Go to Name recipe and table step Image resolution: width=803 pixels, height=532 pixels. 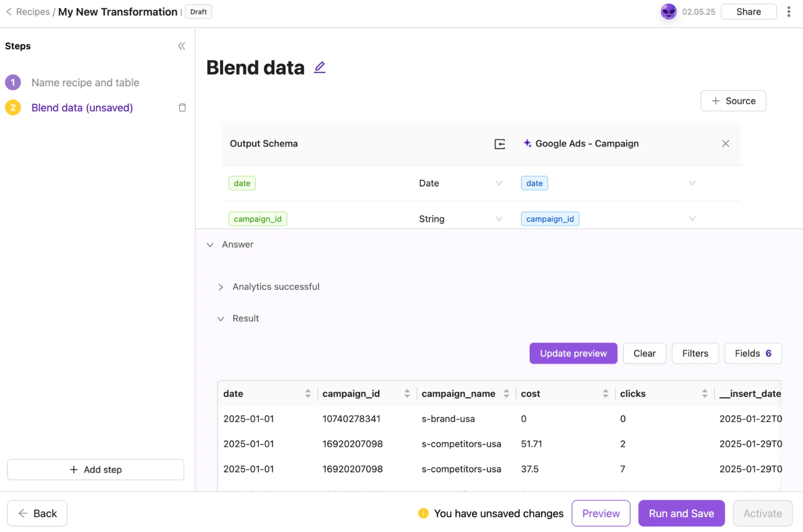click(x=85, y=83)
